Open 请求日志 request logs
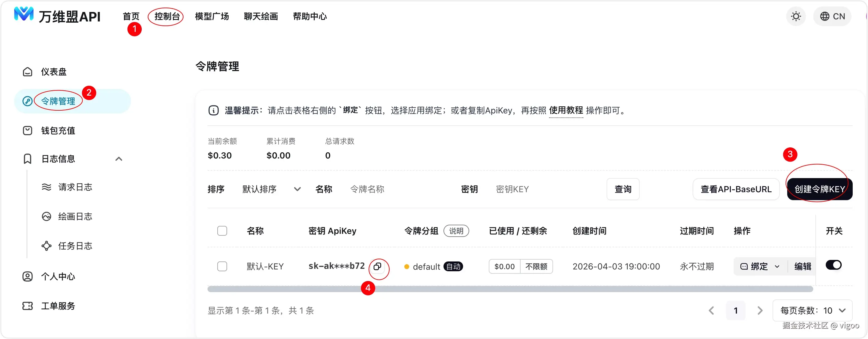 point(75,187)
